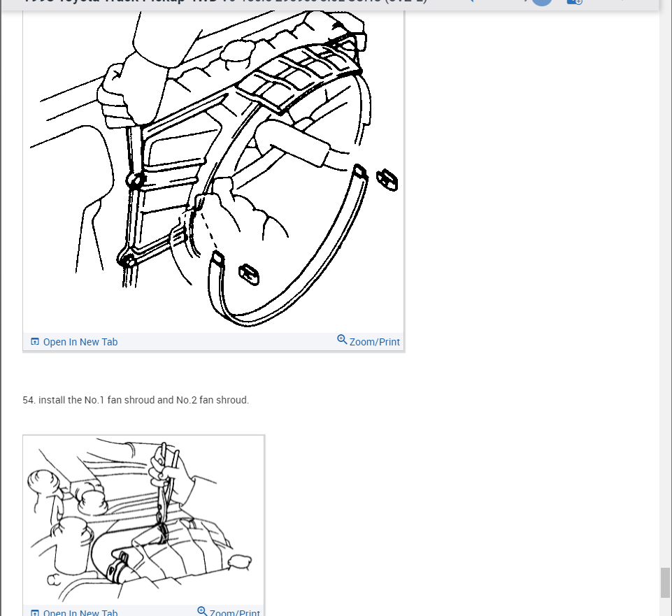Click the rightmost icon in the header bar
This screenshot has width=672, height=616.
pos(620,1)
